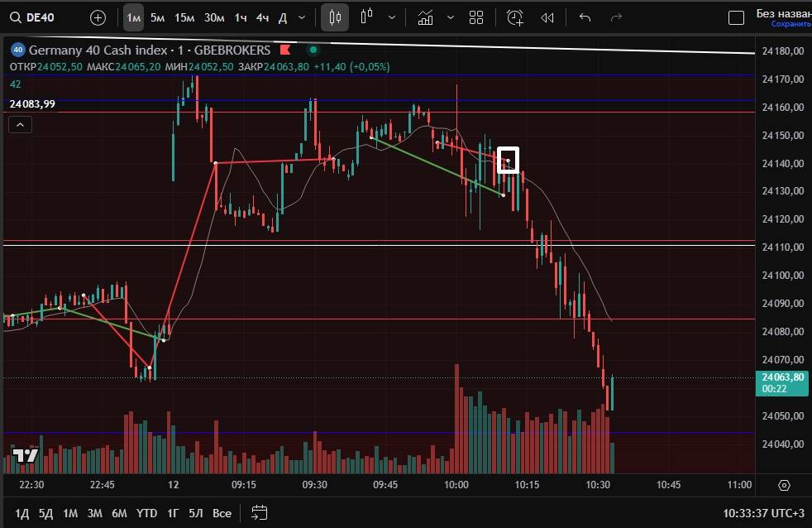Select the YTD date range
Image resolution: width=812 pixels, height=528 pixels.
146,513
